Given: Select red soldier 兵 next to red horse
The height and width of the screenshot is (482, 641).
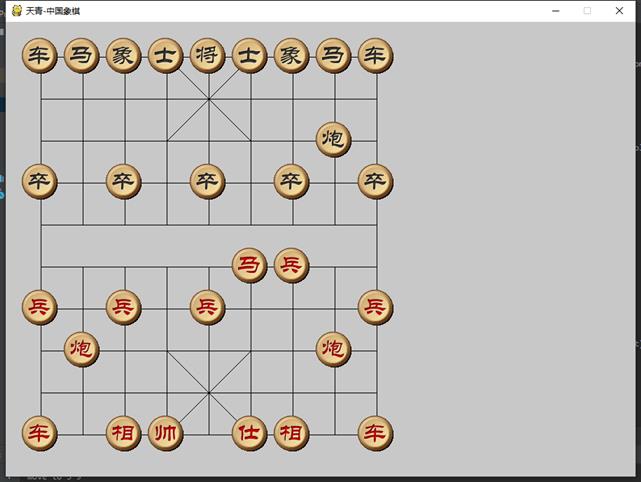Looking at the screenshot, I should pyautogui.click(x=291, y=265).
